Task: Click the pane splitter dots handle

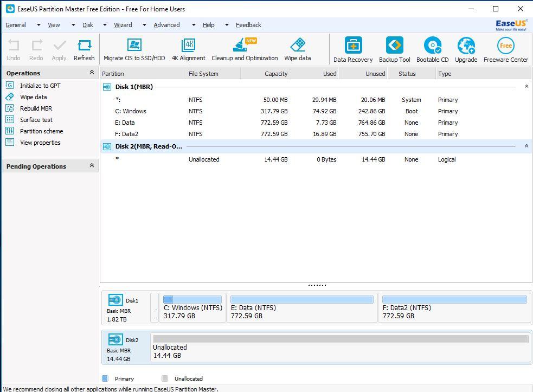Action: [x=317, y=285]
